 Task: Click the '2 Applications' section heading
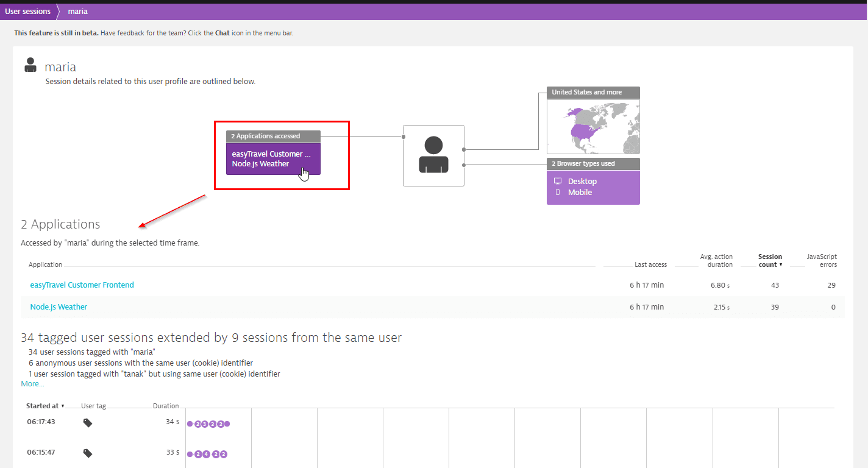pyautogui.click(x=60, y=224)
